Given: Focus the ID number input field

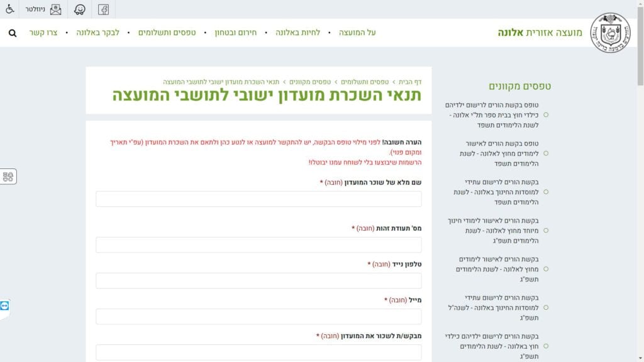Looking at the screenshot, I should (x=258, y=244).
